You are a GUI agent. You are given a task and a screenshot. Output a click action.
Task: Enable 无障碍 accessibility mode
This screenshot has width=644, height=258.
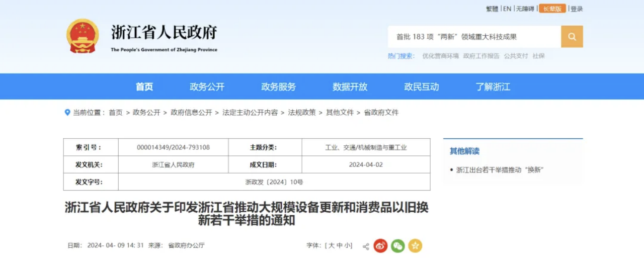click(525, 9)
